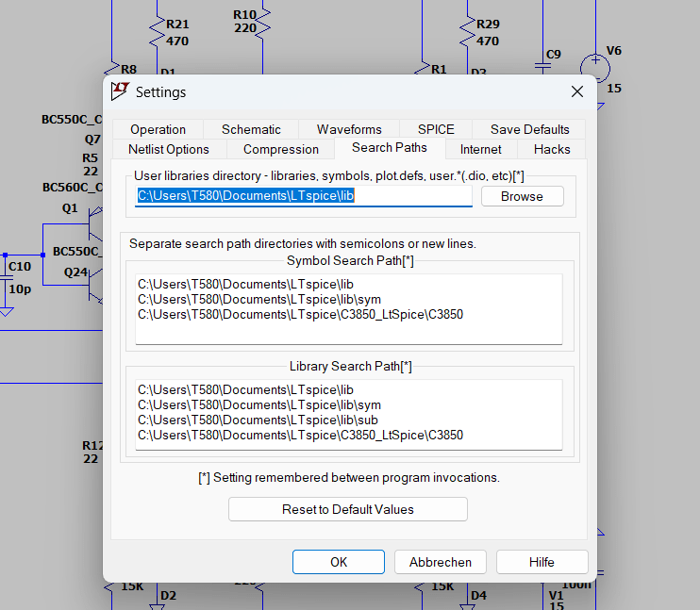Select the Search Paths tab
The width and height of the screenshot is (700, 610).
390,148
